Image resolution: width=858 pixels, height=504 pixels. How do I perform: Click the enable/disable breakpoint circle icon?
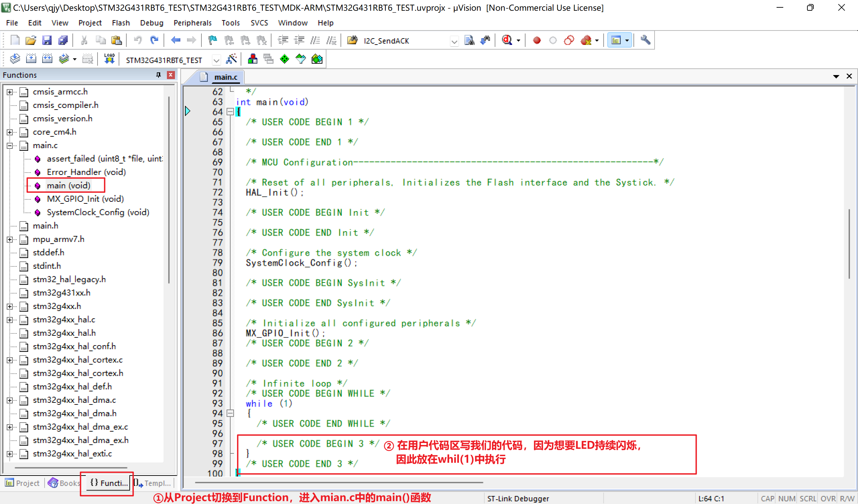click(553, 40)
